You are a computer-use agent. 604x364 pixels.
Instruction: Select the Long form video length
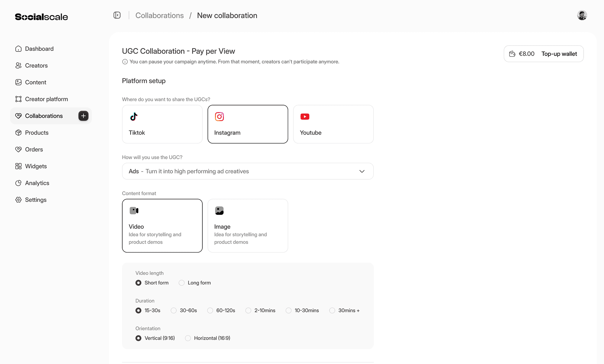(x=182, y=283)
